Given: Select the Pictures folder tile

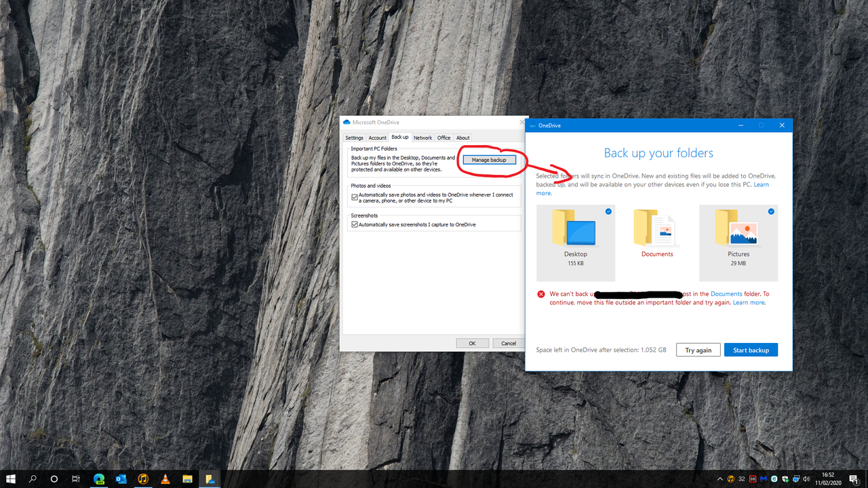Looking at the screenshot, I should (738, 243).
